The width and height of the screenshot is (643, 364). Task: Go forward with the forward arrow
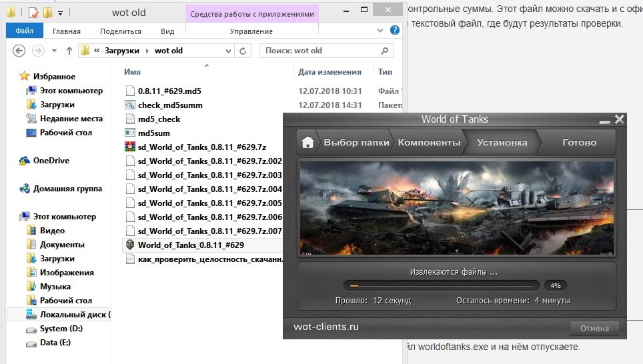tap(38, 51)
